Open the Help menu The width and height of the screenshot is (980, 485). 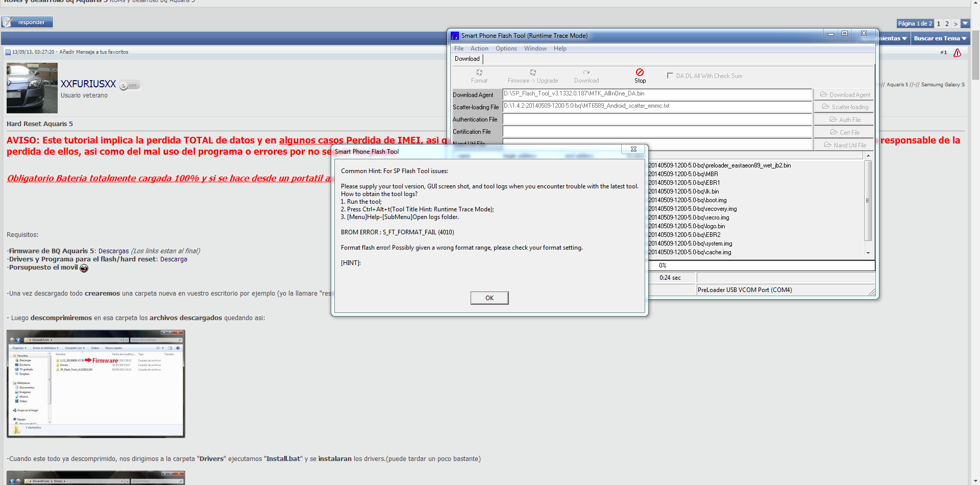click(x=560, y=48)
